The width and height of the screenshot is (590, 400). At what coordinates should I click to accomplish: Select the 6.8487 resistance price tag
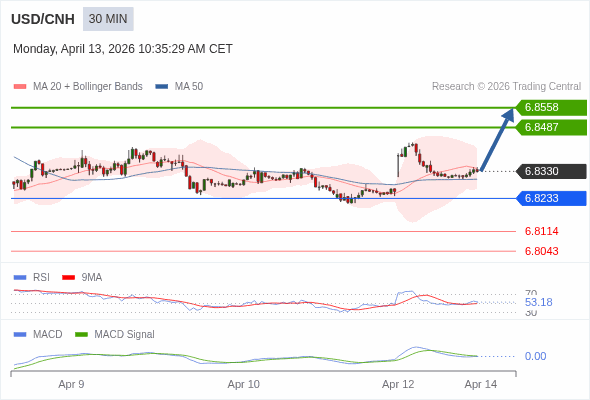(x=551, y=128)
